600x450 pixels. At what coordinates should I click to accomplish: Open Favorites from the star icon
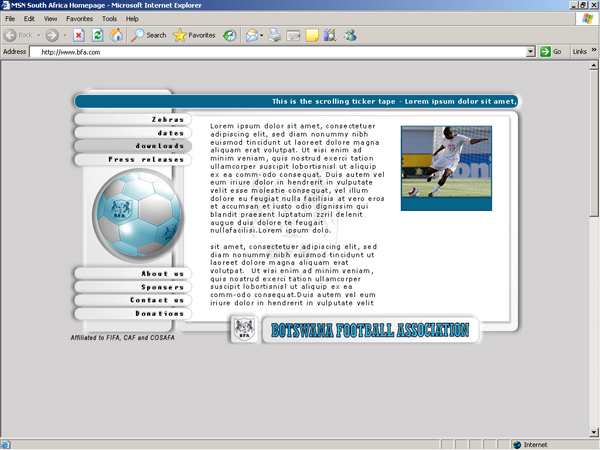click(193, 35)
